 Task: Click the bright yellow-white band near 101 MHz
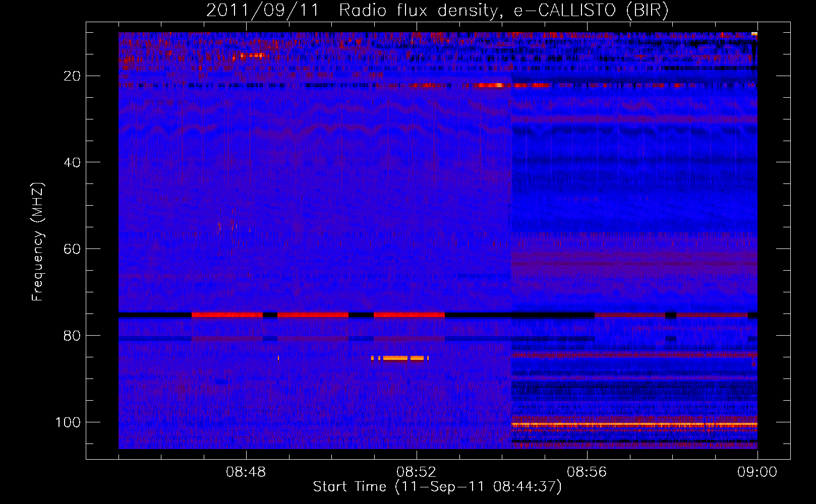(634, 425)
